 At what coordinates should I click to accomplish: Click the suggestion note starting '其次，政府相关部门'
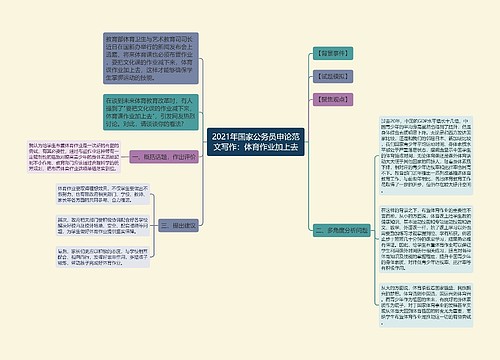[x=103, y=226]
